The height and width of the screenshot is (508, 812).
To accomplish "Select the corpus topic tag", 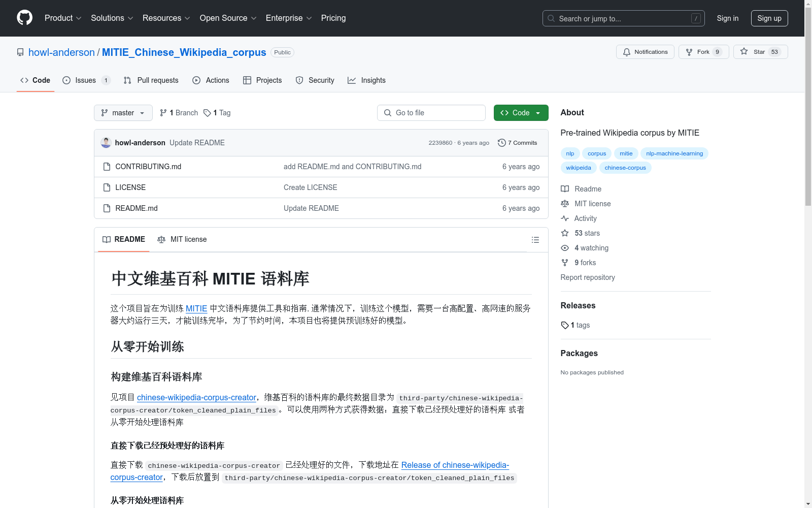I will (x=597, y=153).
